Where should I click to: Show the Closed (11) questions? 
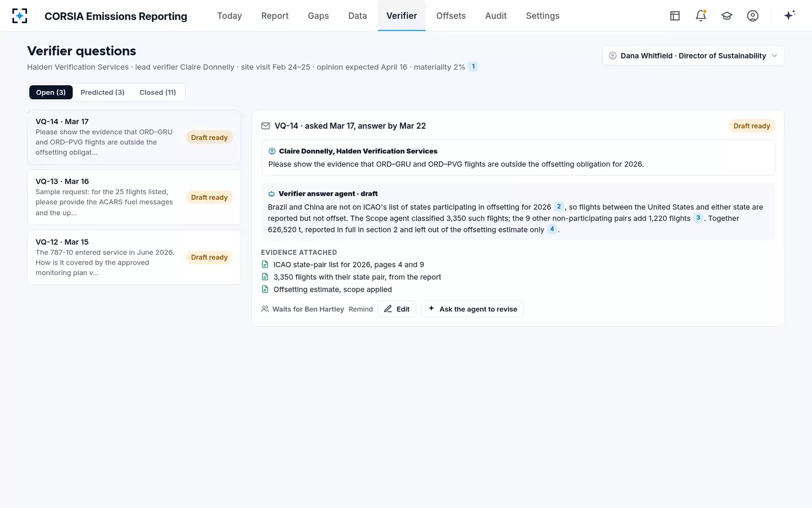coord(158,93)
